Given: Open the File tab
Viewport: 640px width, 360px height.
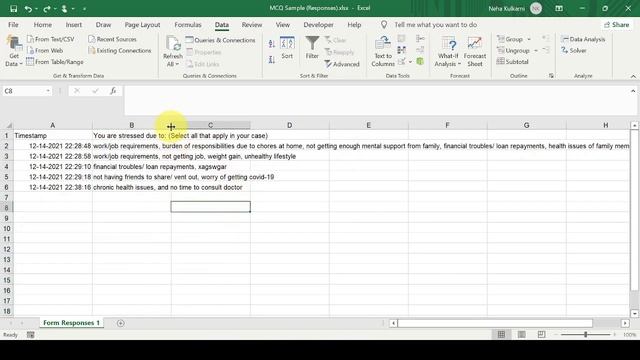Looking at the screenshot, I should [x=13, y=25].
